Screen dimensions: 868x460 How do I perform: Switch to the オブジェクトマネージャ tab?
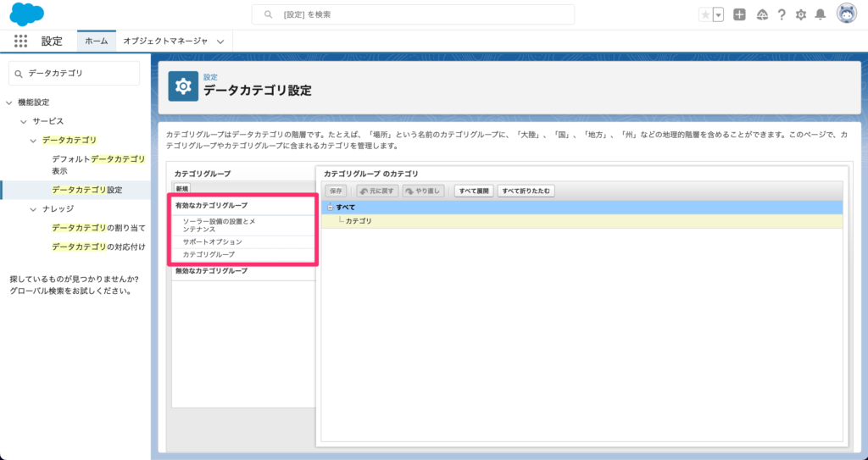coord(165,41)
